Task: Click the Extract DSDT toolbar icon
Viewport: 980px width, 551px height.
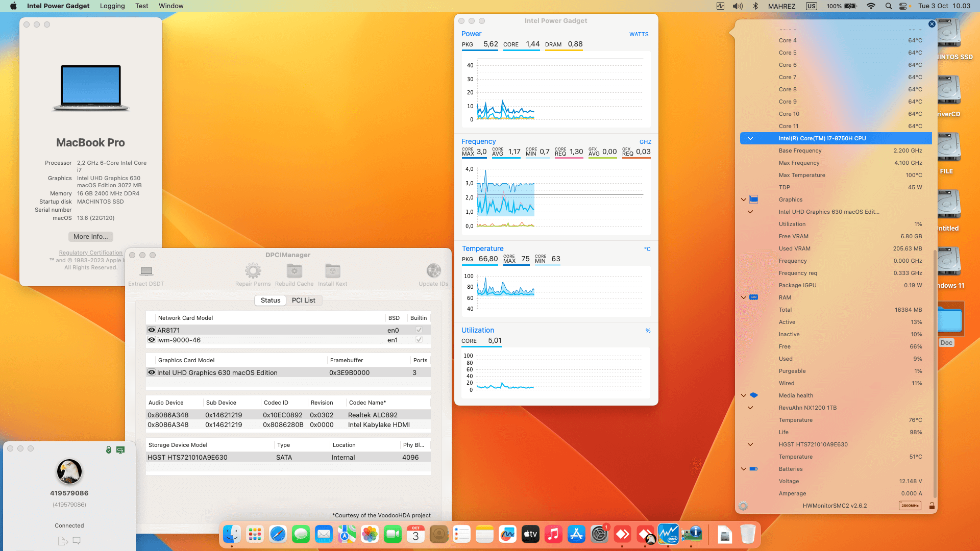Action: pyautogui.click(x=146, y=271)
